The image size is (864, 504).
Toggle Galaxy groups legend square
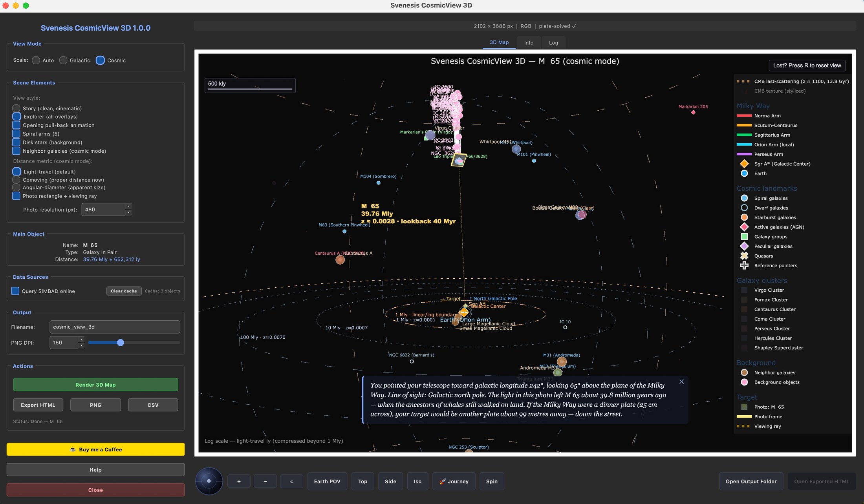point(744,237)
